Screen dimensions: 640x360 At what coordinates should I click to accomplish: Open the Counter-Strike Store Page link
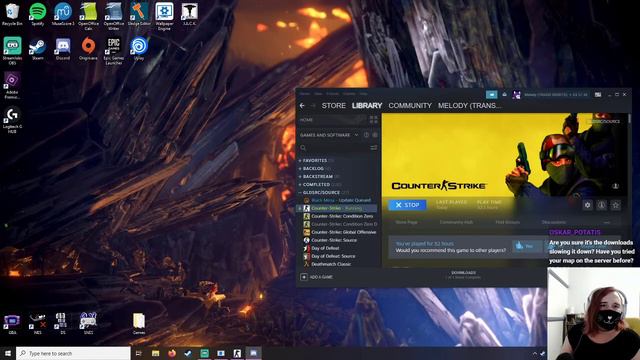[x=406, y=222]
